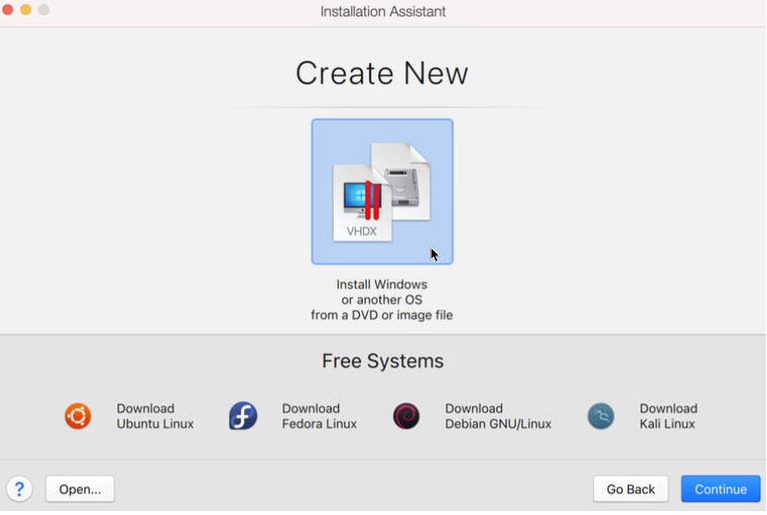Minimize the window with the yellow button
The image size is (767, 515).
coord(26,10)
